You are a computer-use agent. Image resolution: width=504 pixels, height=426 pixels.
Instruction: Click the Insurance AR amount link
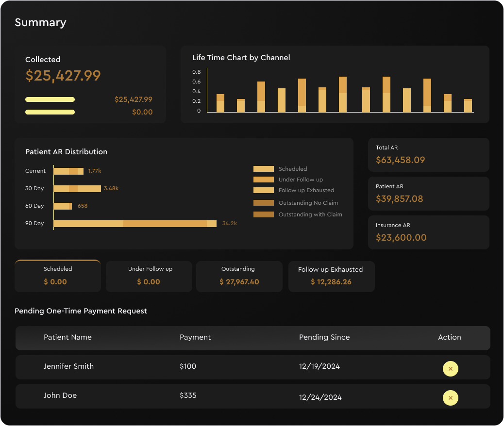pos(402,237)
